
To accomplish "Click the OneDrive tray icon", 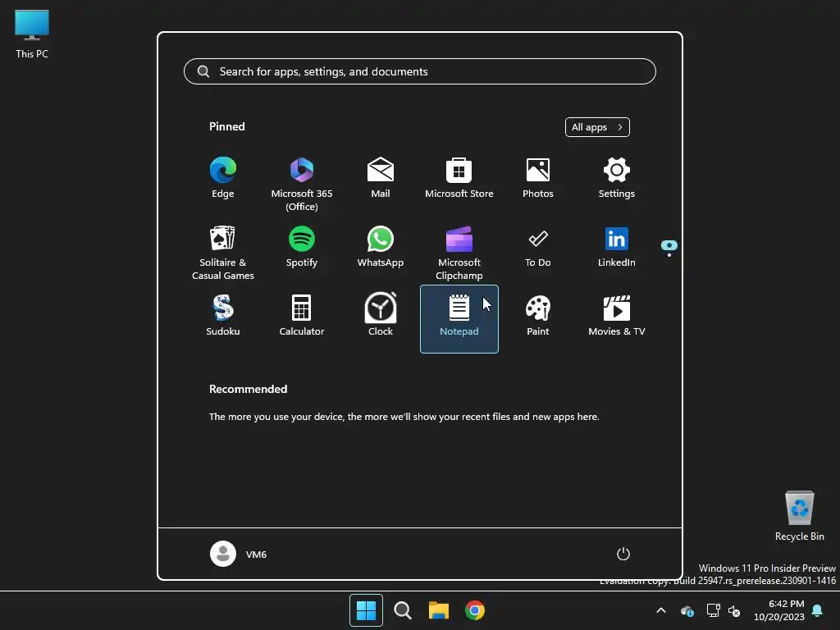I will 687,610.
